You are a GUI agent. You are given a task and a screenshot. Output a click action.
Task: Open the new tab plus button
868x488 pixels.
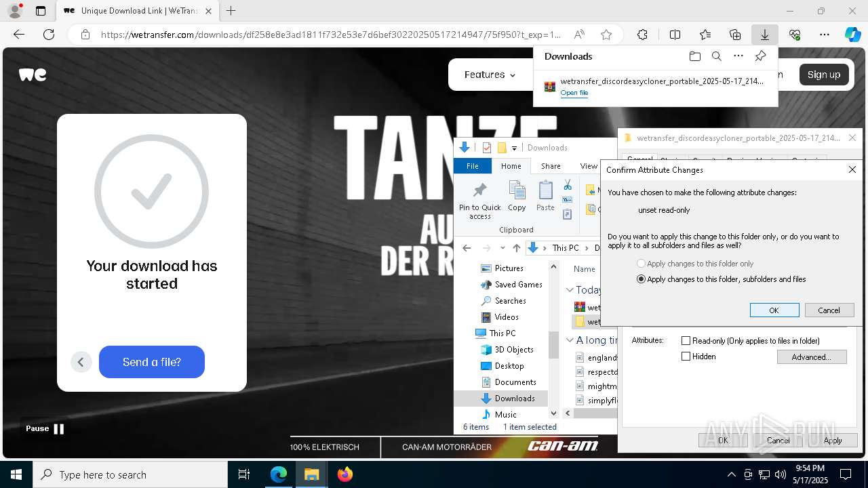point(231,11)
